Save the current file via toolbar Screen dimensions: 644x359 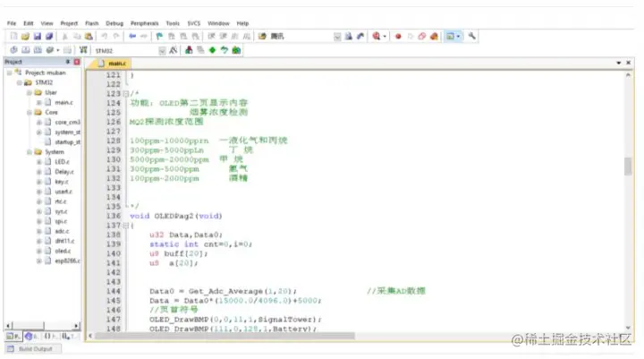click(x=38, y=36)
